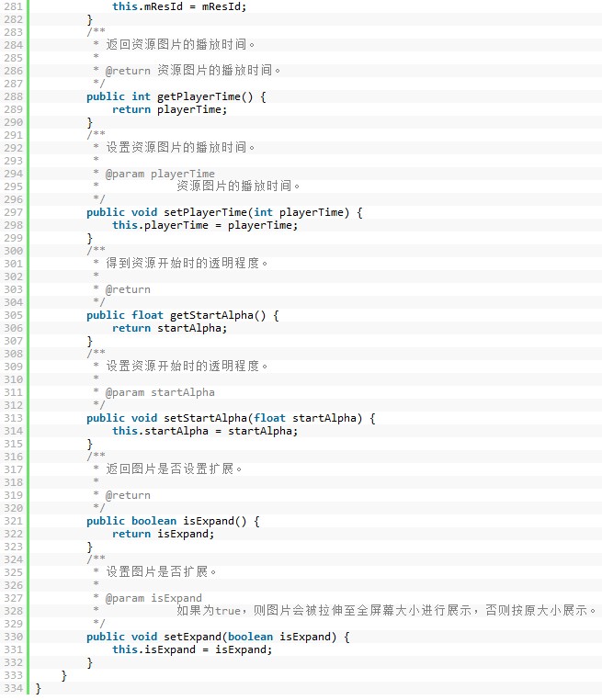
Task: Click line number 330
Action: 13,637
